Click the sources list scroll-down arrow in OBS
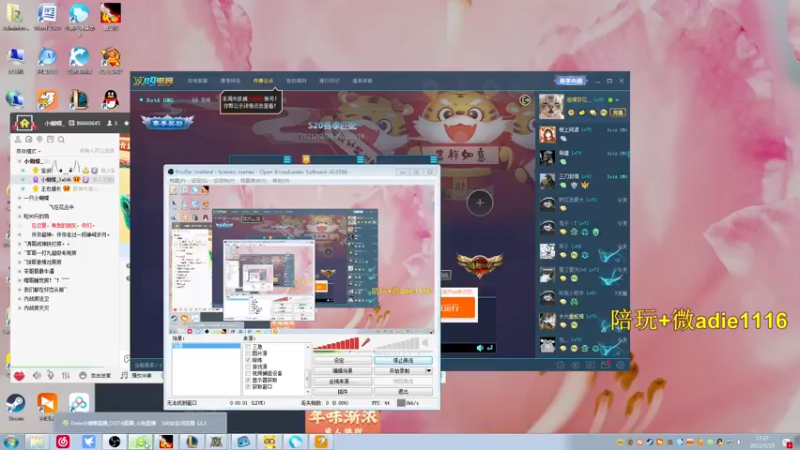This screenshot has height=450, width=800. pyautogui.click(x=308, y=391)
